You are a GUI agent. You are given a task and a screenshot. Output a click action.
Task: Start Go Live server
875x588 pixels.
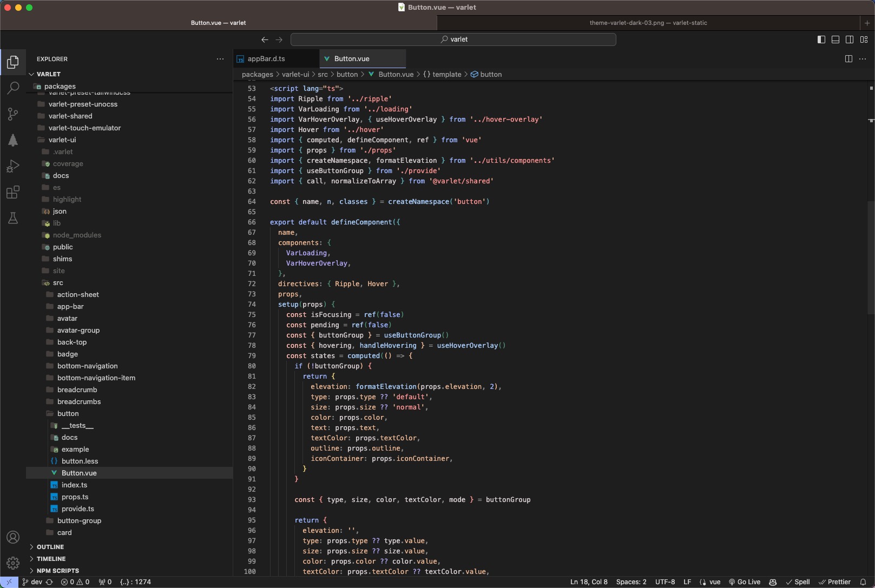click(x=745, y=582)
